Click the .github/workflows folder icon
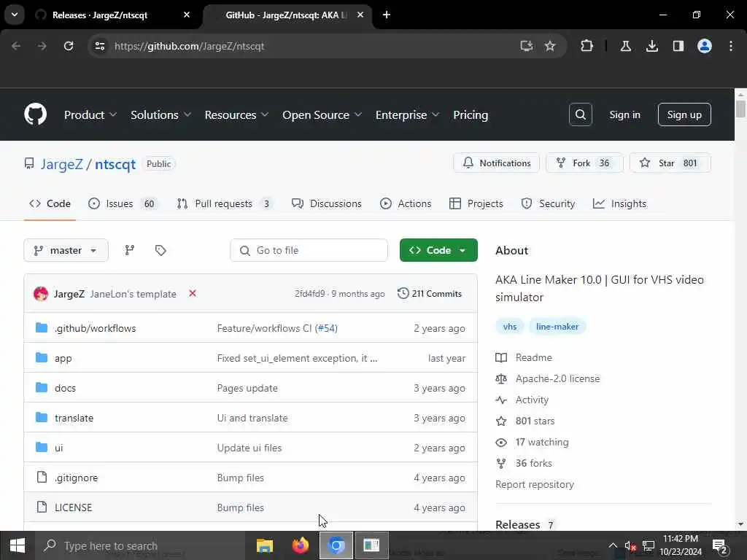This screenshot has height=560, width=747. tap(42, 327)
